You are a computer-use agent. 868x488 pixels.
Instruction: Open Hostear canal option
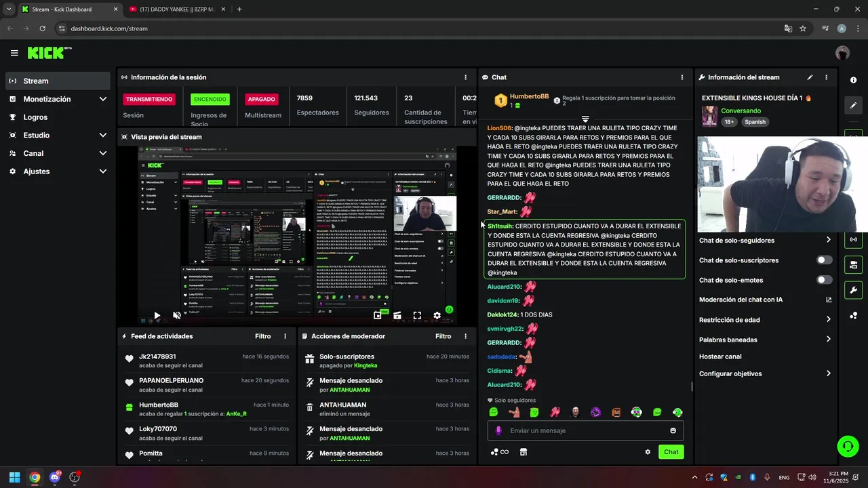click(720, 357)
